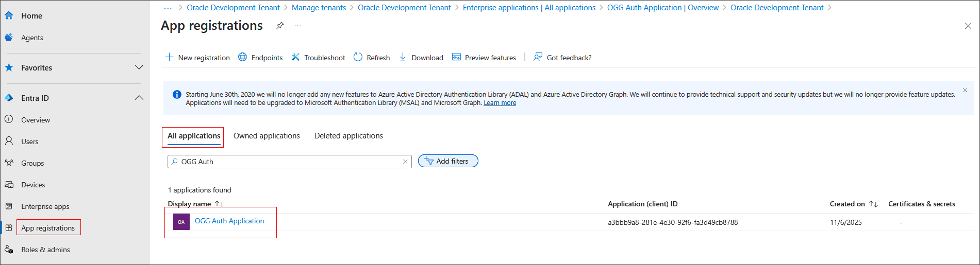Collapse the Entra ID section
Image resolution: width=980 pixels, height=265 pixels.
[x=139, y=98]
